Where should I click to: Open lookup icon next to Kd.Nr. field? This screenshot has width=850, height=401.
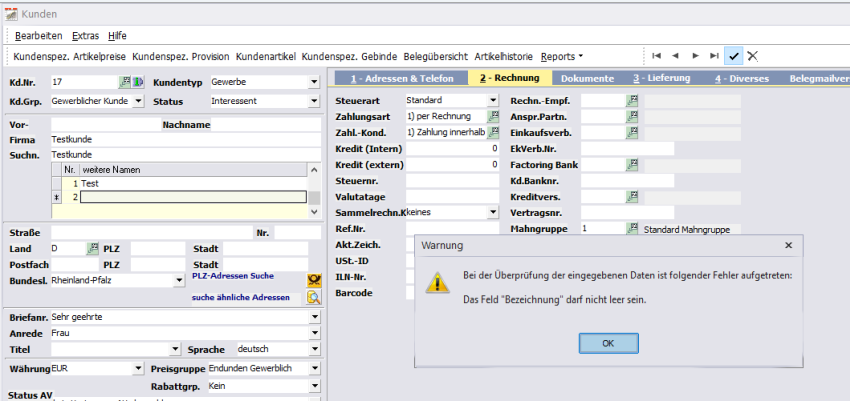[x=125, y=81]
